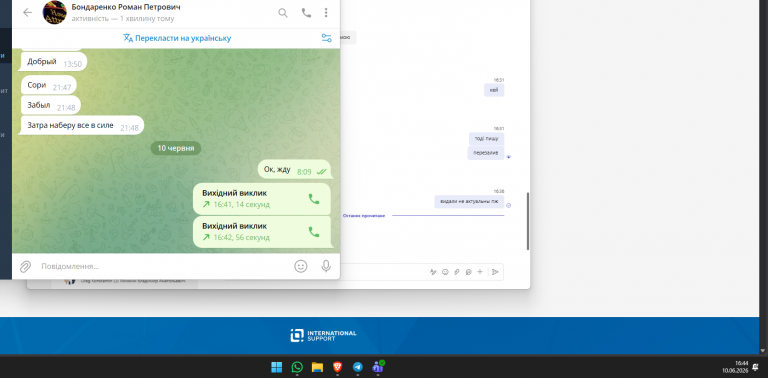Viewport: 768px width, 378px height.
Task: Click Teams message 'тоді пишу'
Action: tap(486, 139)
